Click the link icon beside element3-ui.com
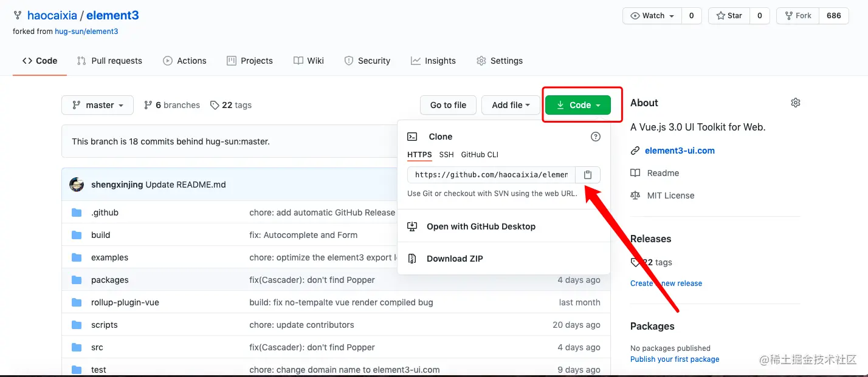The image size is (868, 377). point(635,151)
